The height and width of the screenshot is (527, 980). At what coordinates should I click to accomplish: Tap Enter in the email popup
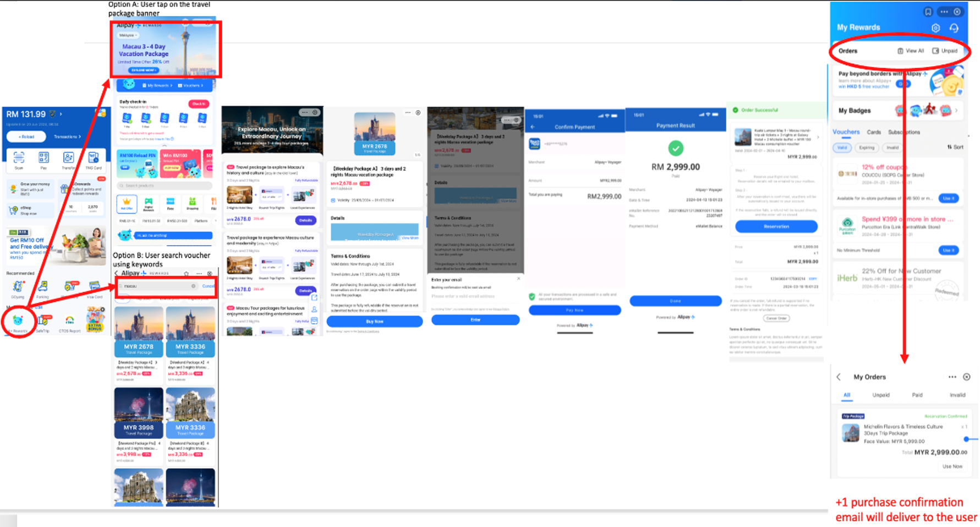click(475, 320)
